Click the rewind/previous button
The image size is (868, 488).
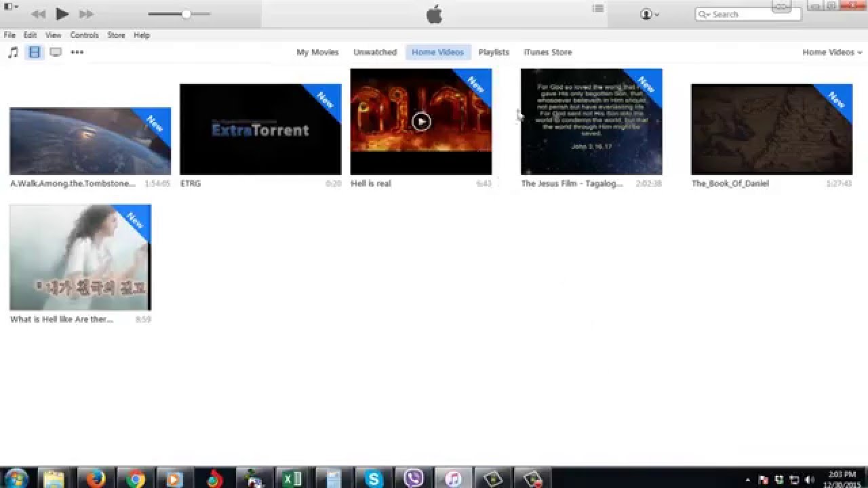coord(38,14)
